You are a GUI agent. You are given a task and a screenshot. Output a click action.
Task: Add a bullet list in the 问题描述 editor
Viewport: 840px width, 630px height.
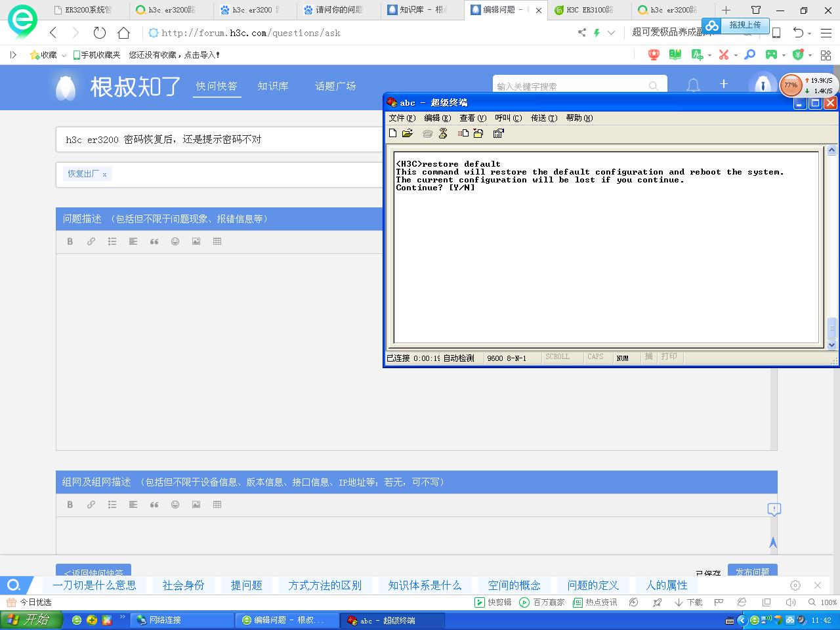pyautogui.click(x=112, y=241)
